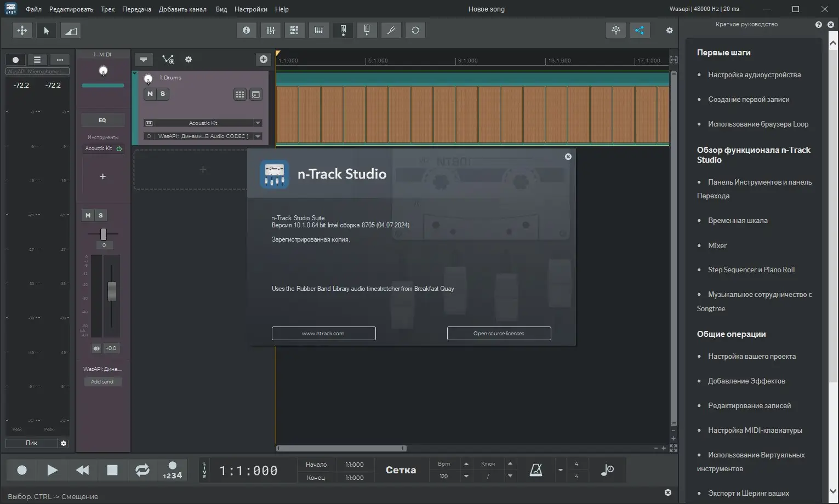The height and width of the screenshot is (504, 839).
Task: Open the piano roll keyboard icon
Action: tap(318, 31)
